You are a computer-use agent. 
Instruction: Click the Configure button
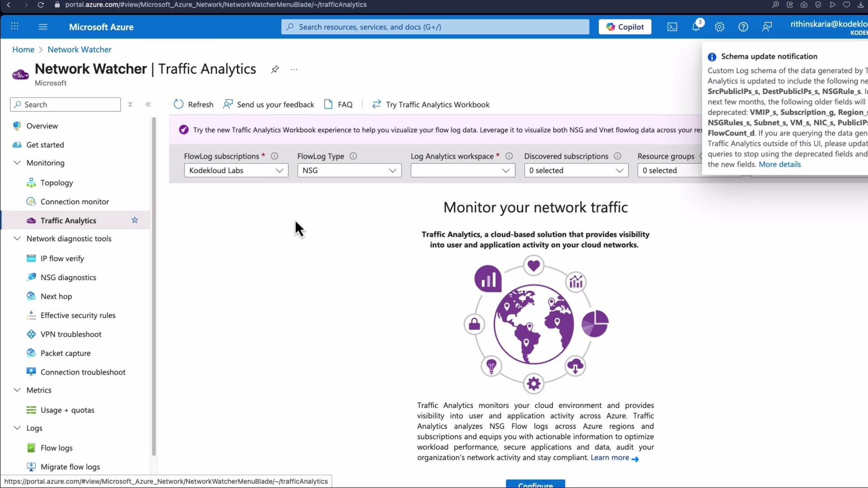(535, 484)
